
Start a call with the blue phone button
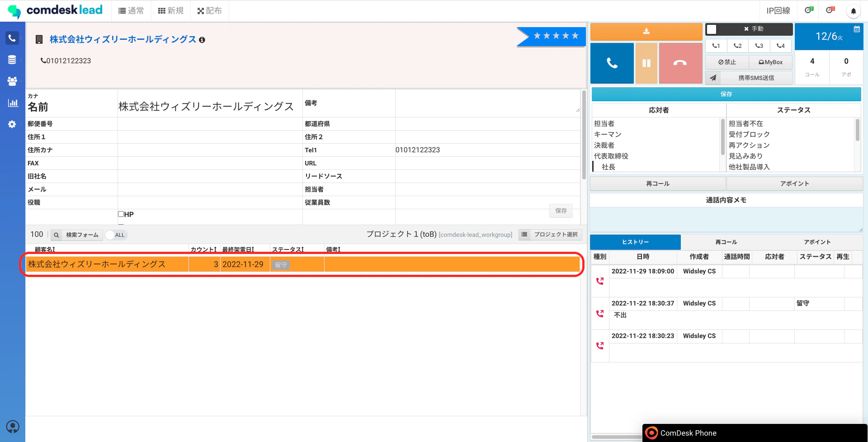pos(612,63)
